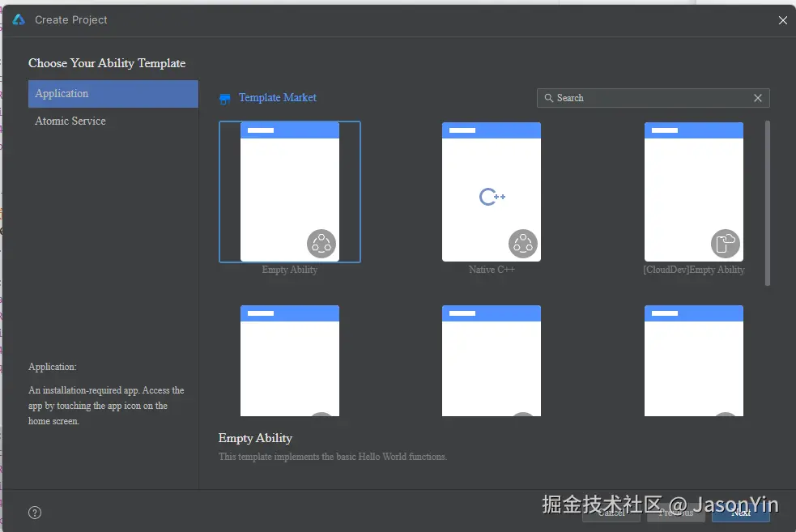
Task: Select the second-row middle template card
Action: (492, 361)
